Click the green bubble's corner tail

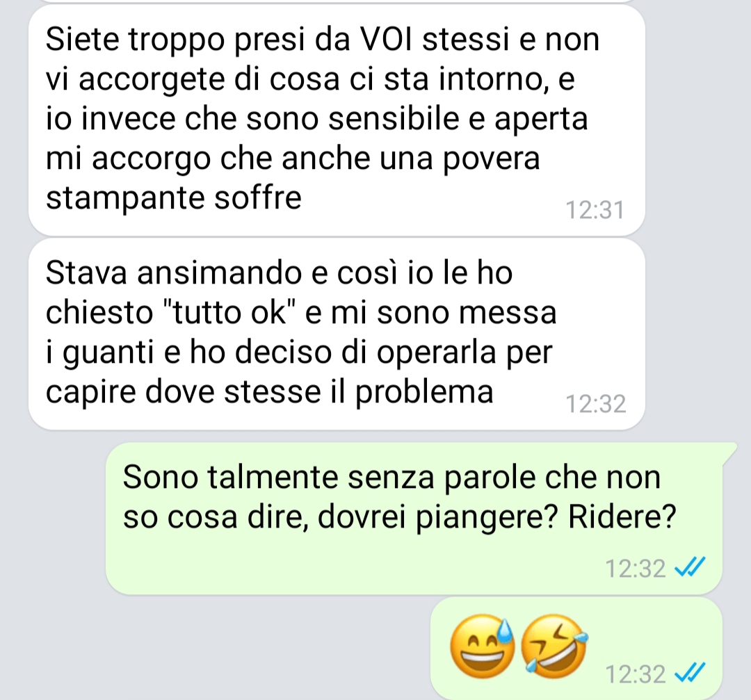point(729,451)
